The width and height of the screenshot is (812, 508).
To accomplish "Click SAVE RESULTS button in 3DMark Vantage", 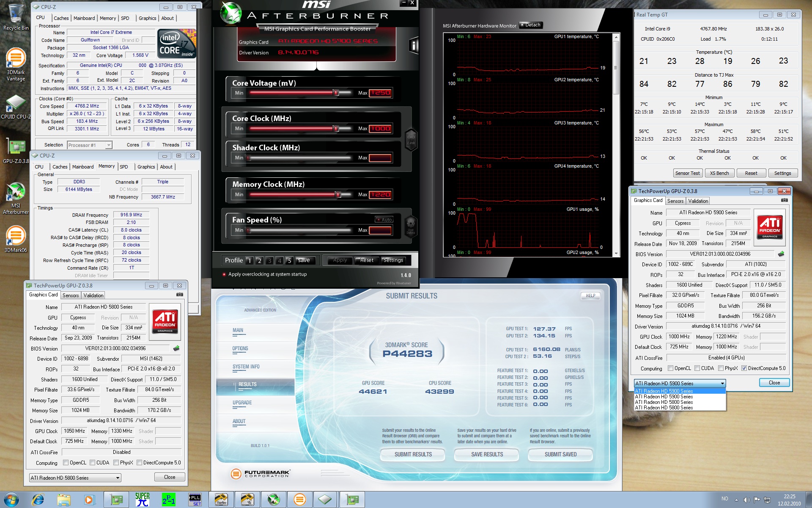I will pyautogui.click(x=487, y=454).
